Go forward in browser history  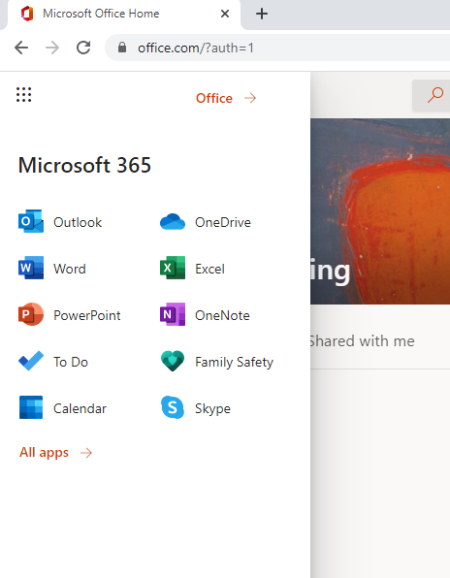click(52, 48)
